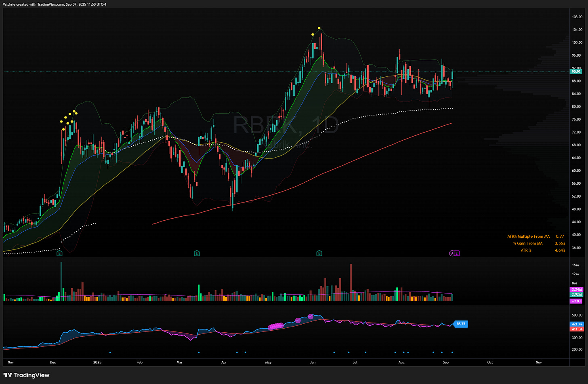The height and width of the screenshot is (384, 588).
Task: Click the tallest red volume bar in late June
Action: [351, 283]
